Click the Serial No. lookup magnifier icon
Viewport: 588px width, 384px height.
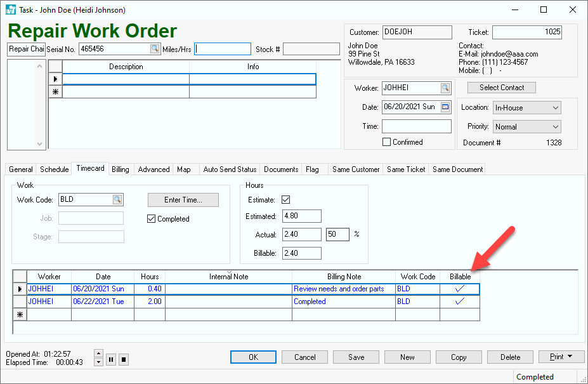[x=155, y=49]
